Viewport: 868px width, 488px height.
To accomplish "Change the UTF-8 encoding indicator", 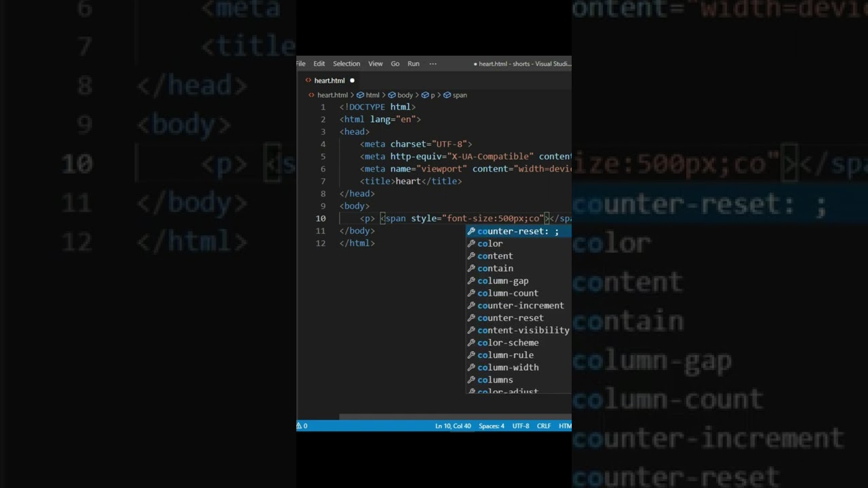I will click(x=521, y=426).
